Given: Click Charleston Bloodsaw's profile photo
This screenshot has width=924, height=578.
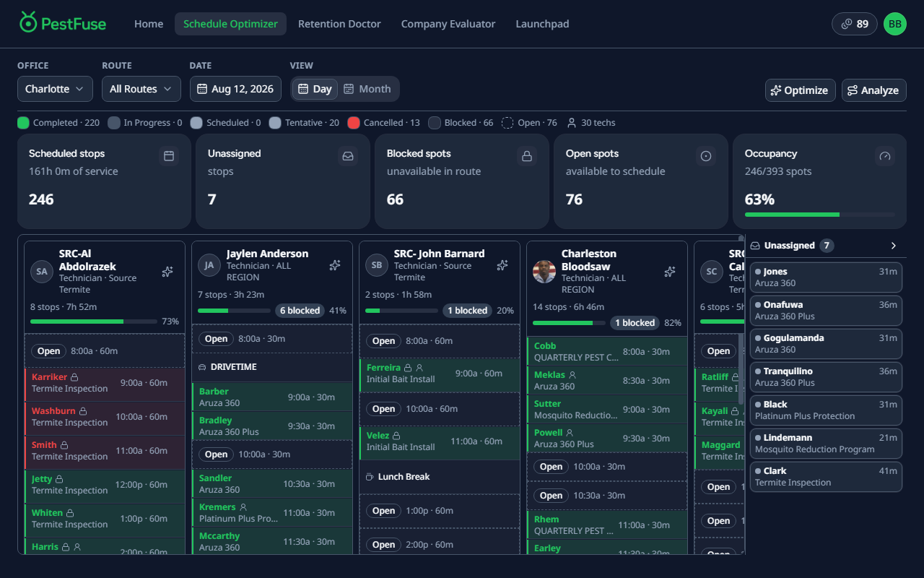Looking at the screenshot, I should 544,272.
